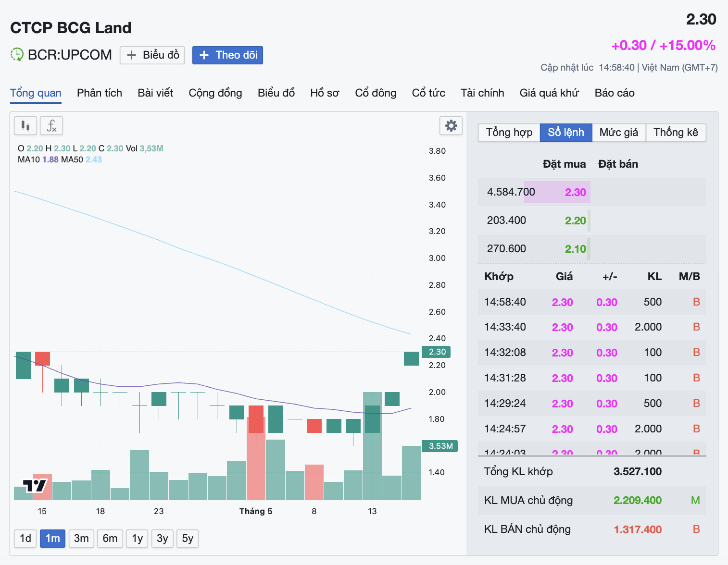The image size is (728, 565).
Task: Click active sell volume 1.317.400
Action: tap(638, 530)
